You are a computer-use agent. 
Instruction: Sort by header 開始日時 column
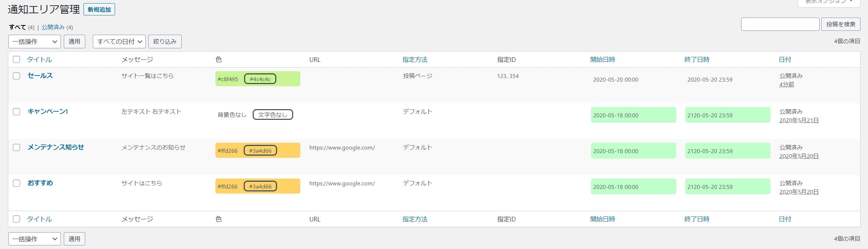[603, 59]
